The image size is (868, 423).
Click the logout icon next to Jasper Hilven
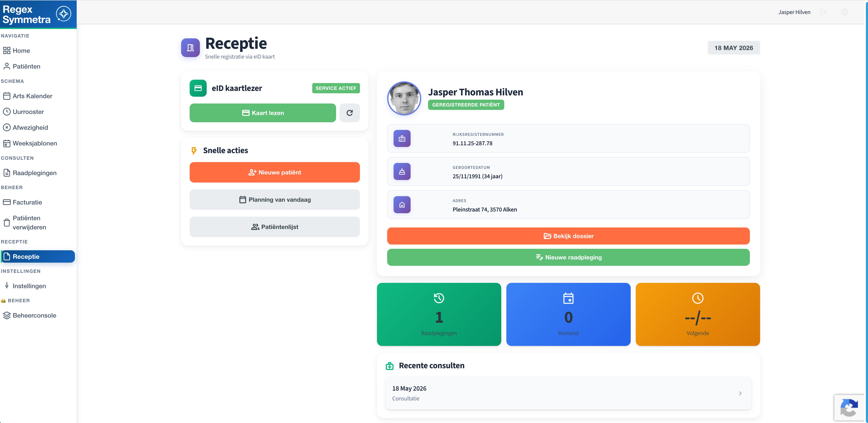click(823, 12)
